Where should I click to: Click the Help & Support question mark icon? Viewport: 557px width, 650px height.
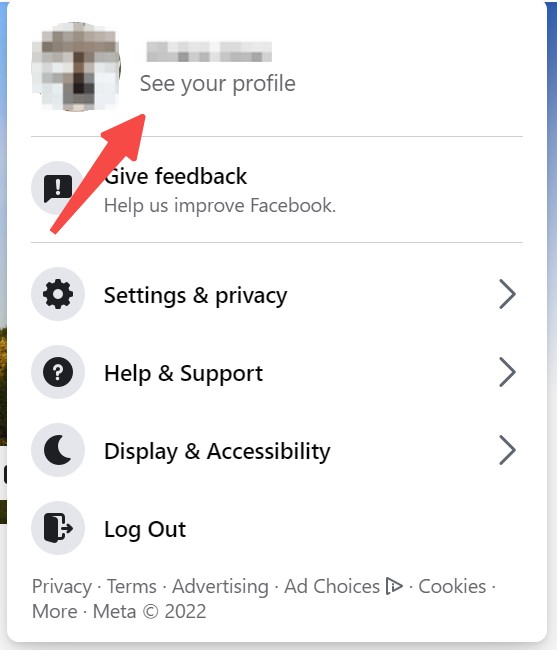tap(58, 372)
